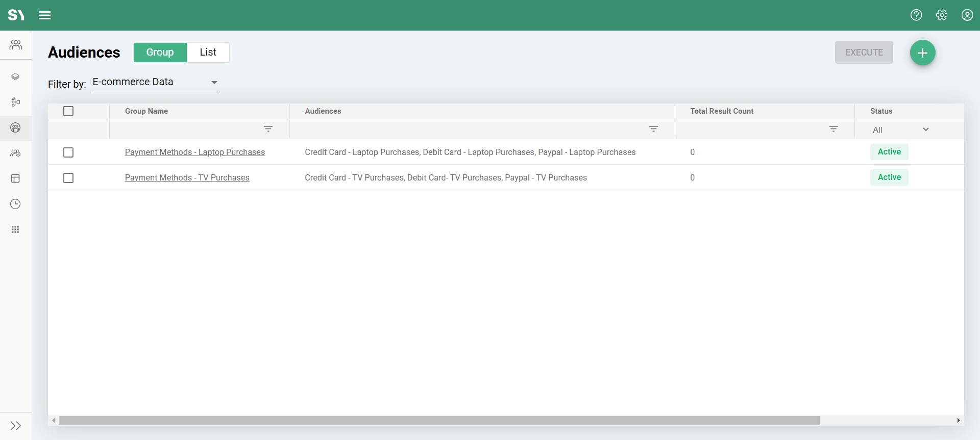Screen dimensions: 980x440
Task: Open the hamburger navigation menu
Action: 45,15
